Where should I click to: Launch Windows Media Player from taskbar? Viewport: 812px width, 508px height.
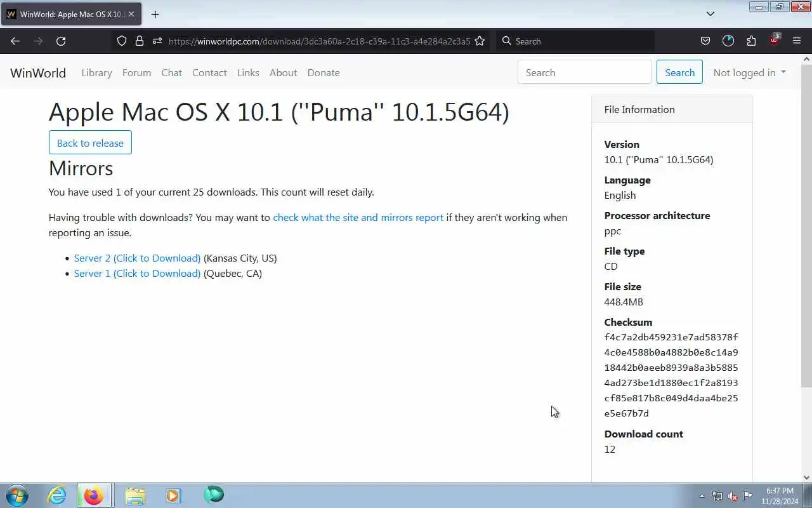[x=173, y=495]
